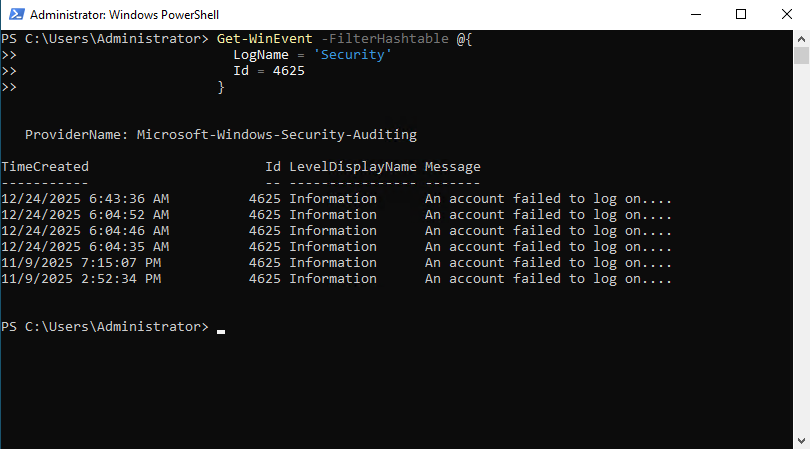Click the 2:52:34 PM event message text
Screen dimensions: 810x449
[548, 279]
